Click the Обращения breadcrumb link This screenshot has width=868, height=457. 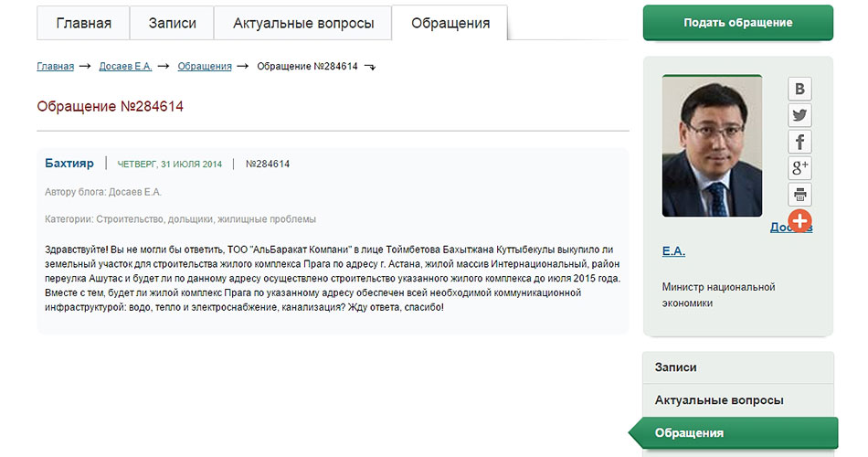(205, 67)
